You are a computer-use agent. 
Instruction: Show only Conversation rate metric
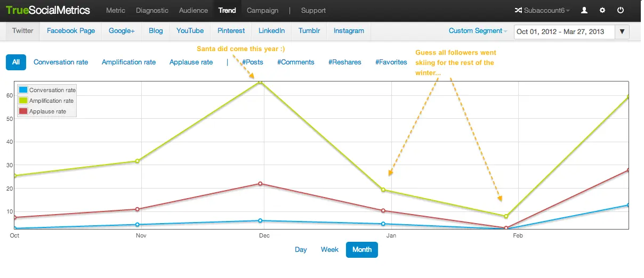coord(61,62)
